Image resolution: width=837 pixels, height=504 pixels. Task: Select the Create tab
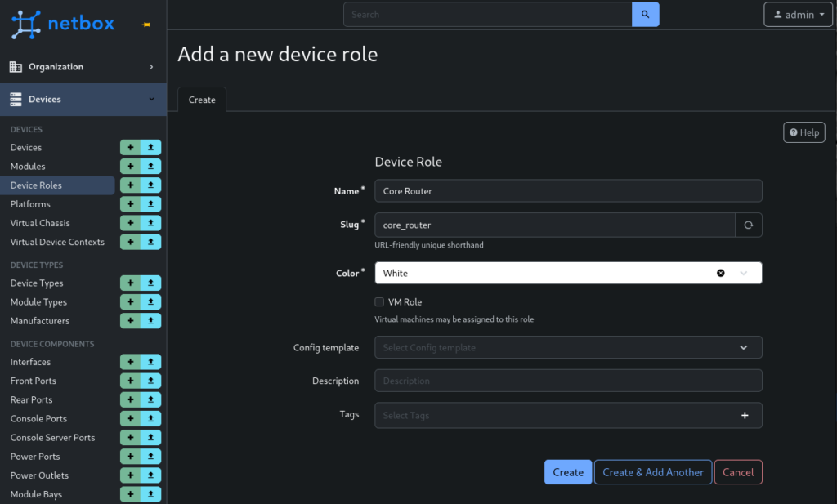click(202, 100)
